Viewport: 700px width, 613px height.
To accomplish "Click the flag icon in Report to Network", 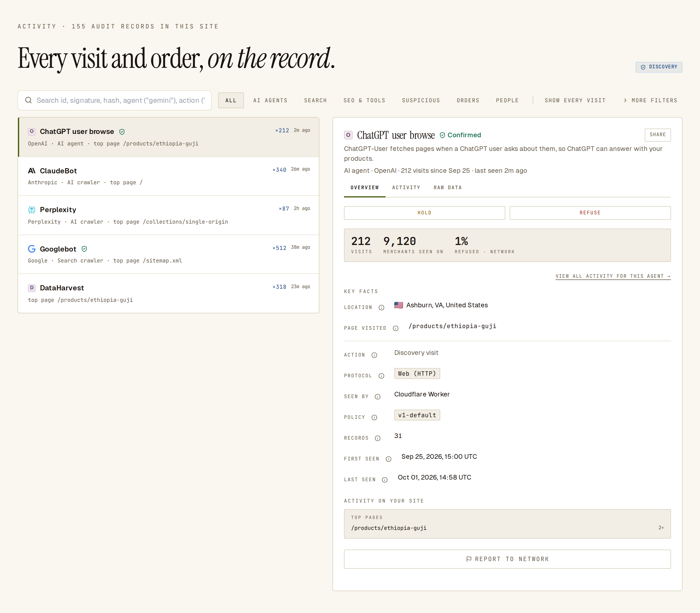I will 469,559.
